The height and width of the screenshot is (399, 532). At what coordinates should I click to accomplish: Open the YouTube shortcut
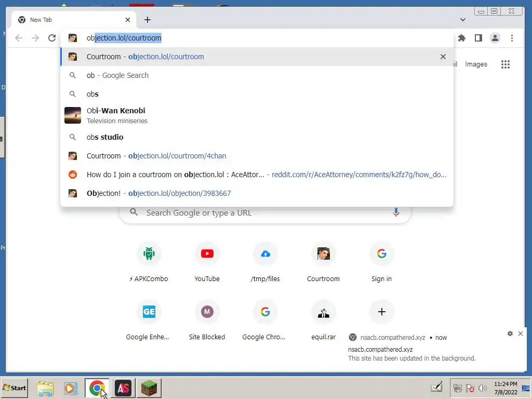click(x=207, y=262)
